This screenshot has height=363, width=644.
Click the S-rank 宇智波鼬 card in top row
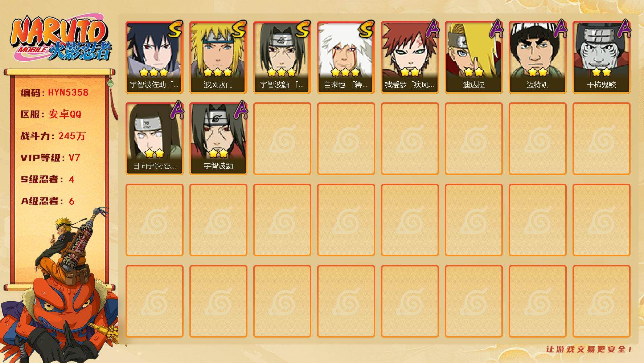282,57
